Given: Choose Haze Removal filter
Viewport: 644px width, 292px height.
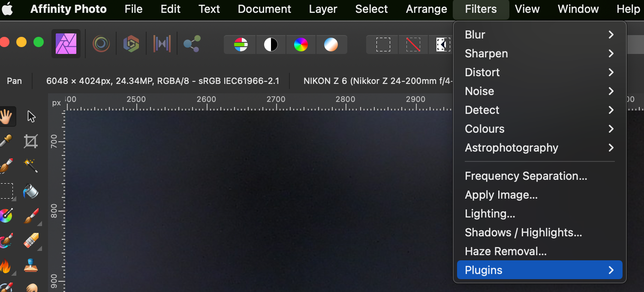Looking at the screenshot, I should tap(539, 251).
